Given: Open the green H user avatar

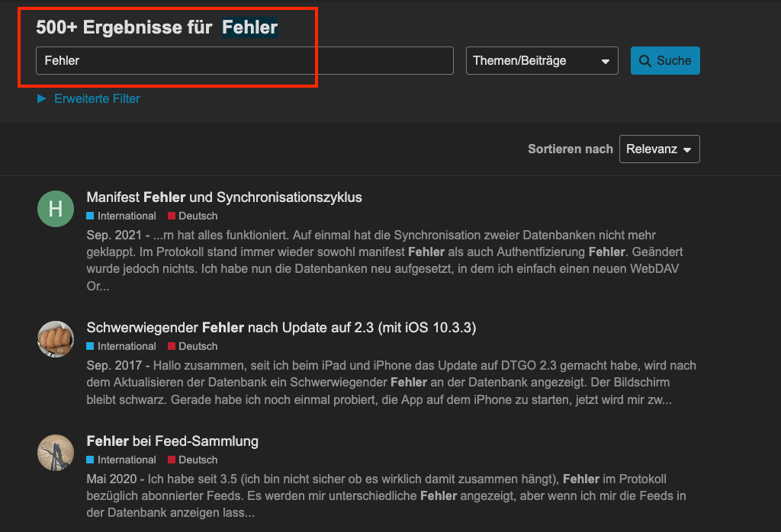Looking at the screenshot, I should click(x=56, y=209).
